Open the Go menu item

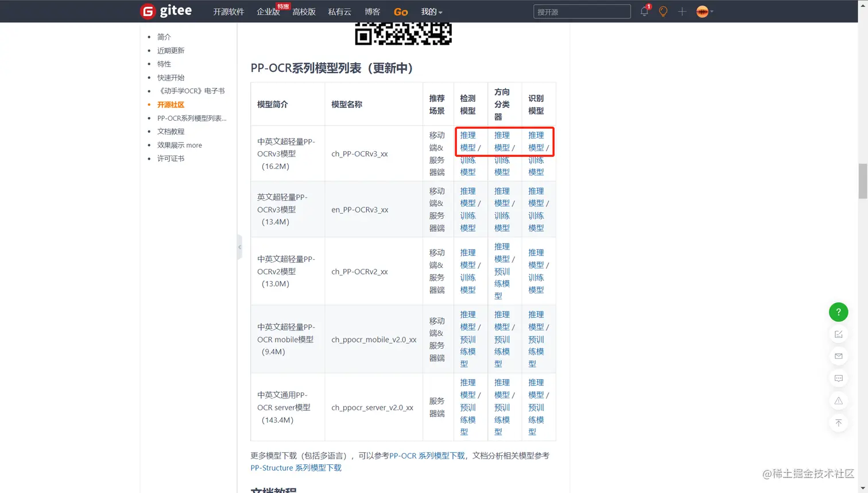(x=401, y=11)
